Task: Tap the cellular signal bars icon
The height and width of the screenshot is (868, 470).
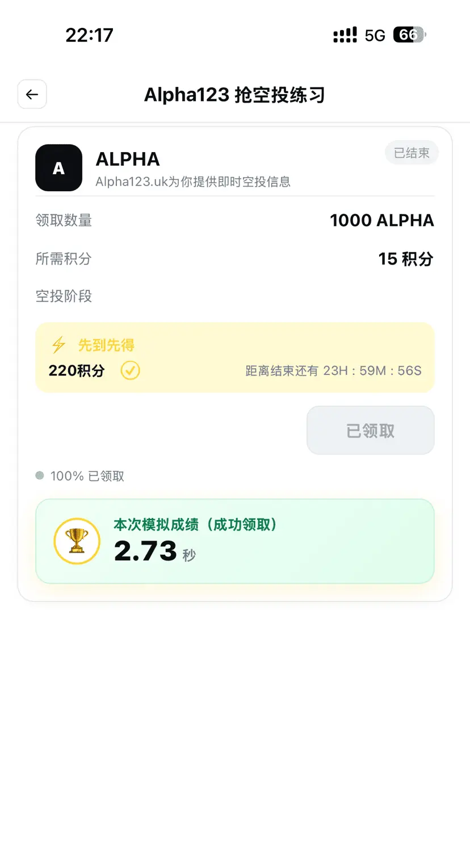Action: pos(345,35)
